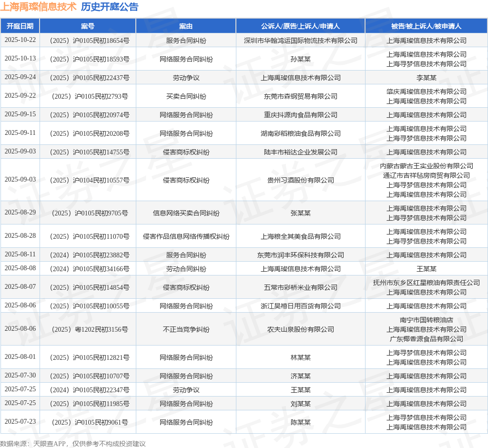Click the '案号' column header
The image size is (488, 448).
pos(88,26)
